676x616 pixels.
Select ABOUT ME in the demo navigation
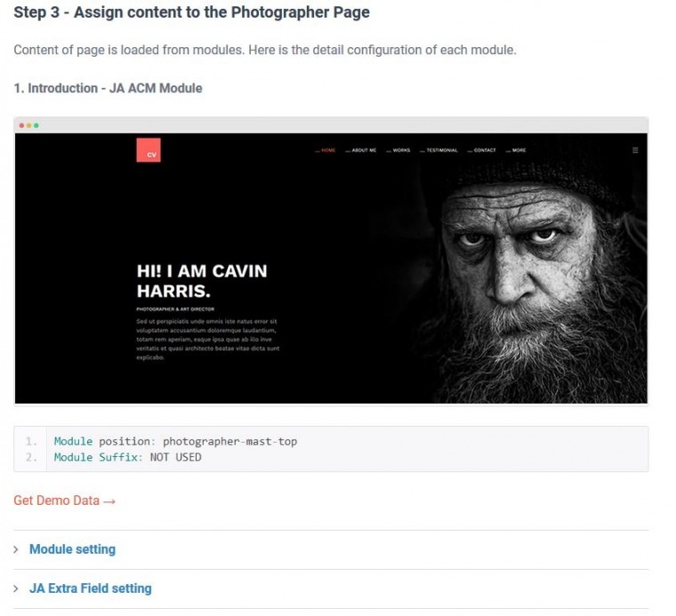[363, 150]
